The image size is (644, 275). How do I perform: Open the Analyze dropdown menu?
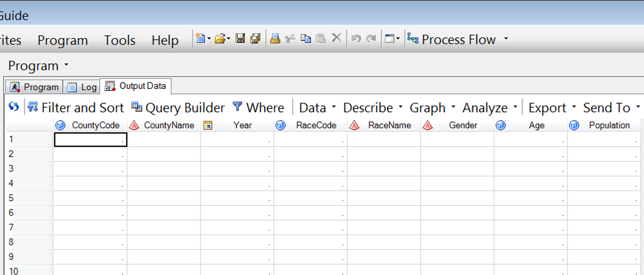[x=490, y=108]
